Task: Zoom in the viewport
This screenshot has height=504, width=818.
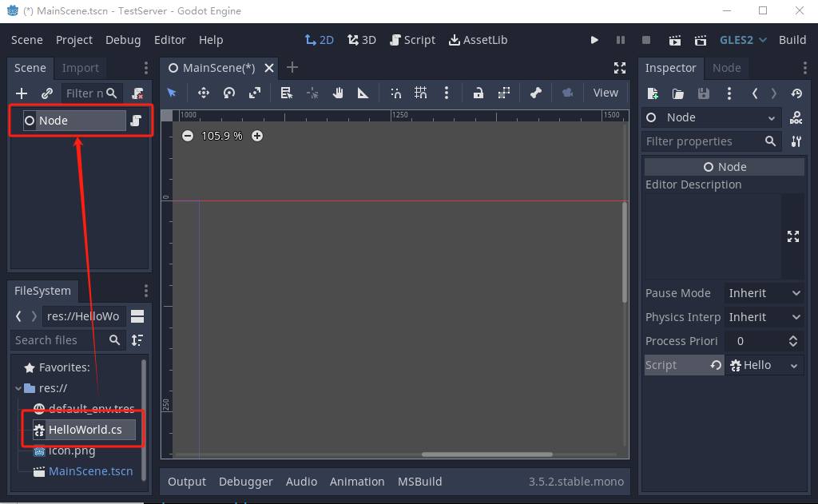Action: 257,136
